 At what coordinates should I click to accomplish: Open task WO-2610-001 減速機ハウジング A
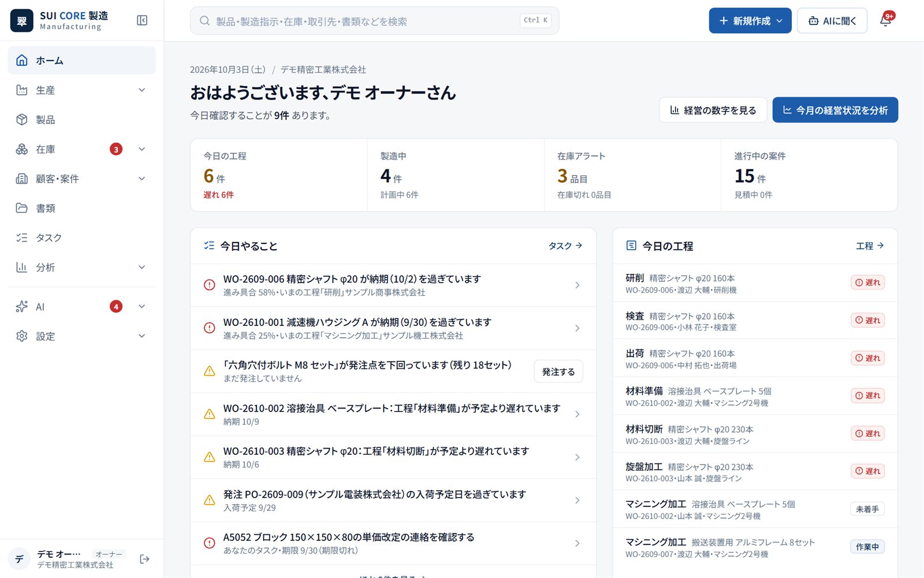point(393,328)
